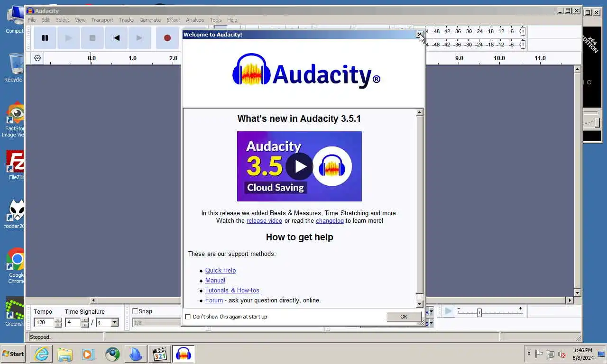Viewport: 607px width, 364px height.
Task: Click horizontal scrollbar left arrow in Audacity
Action: pyautogui.click(x=93, y=300)
